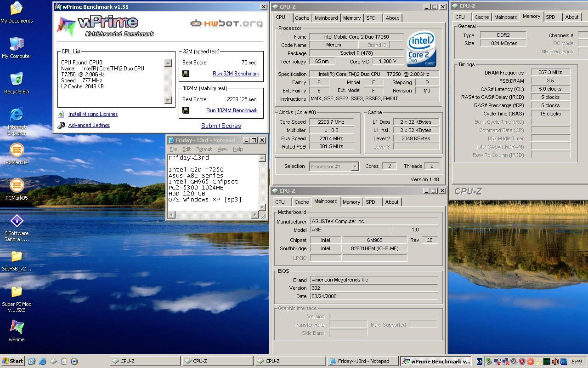This screenshot has height=368, width=588.
Task: Click the wPrime Benchmark taskbar button
Action: pyautogui.click(x=436, y=362)
